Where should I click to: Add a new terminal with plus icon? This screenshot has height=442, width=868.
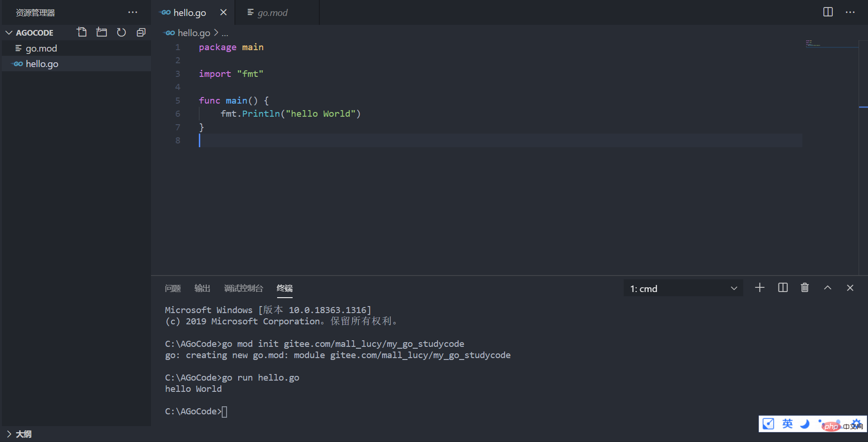[x=760, y=288]
